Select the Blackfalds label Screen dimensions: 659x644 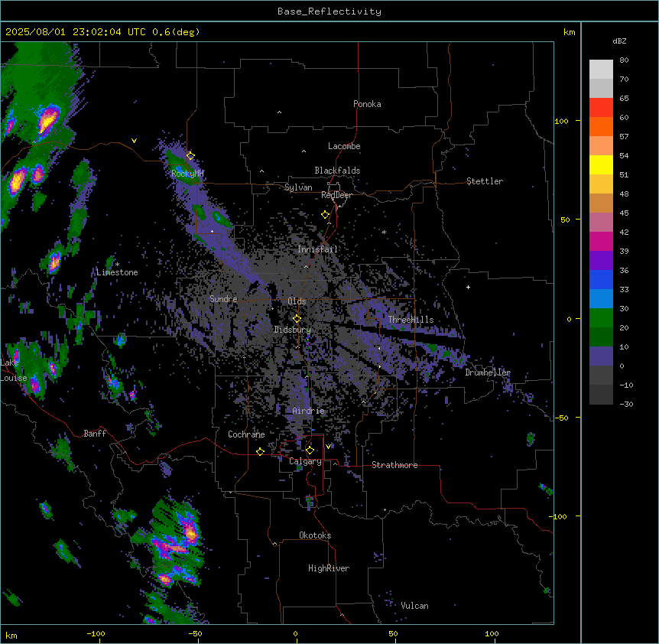337,171
